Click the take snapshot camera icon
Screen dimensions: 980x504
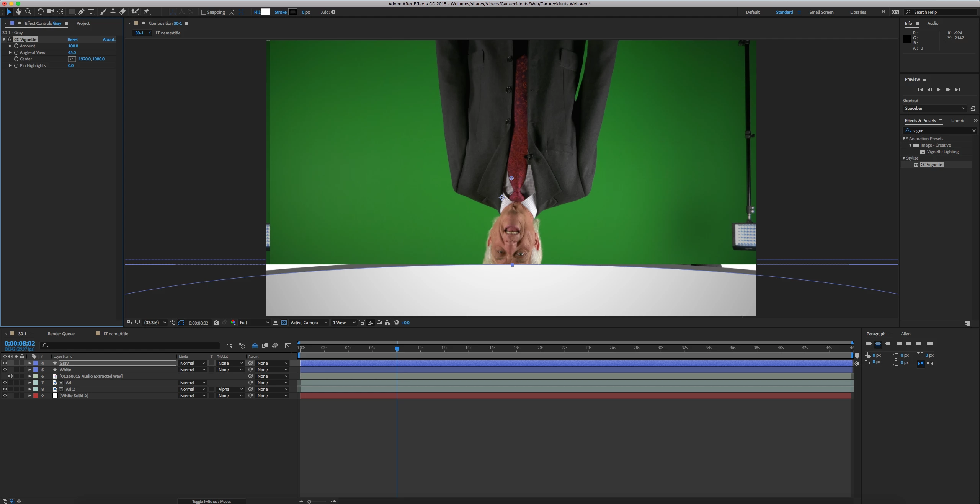click(x=216, y=323)
